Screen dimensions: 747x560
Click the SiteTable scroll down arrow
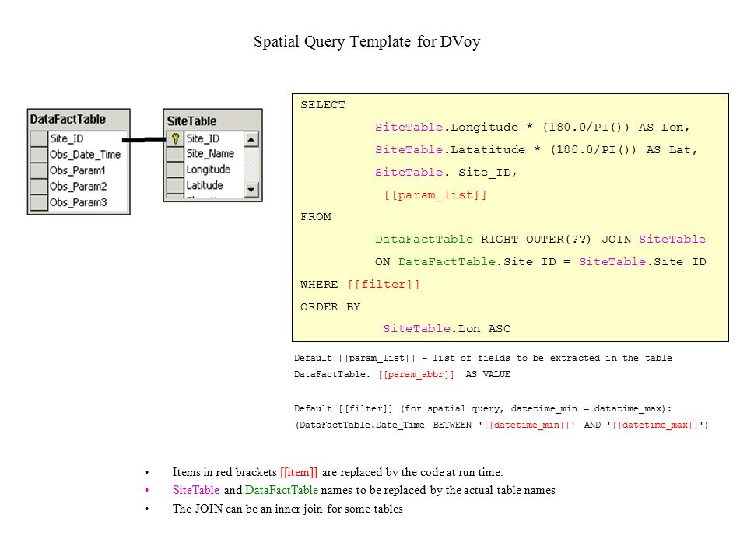tap(251, 190)
